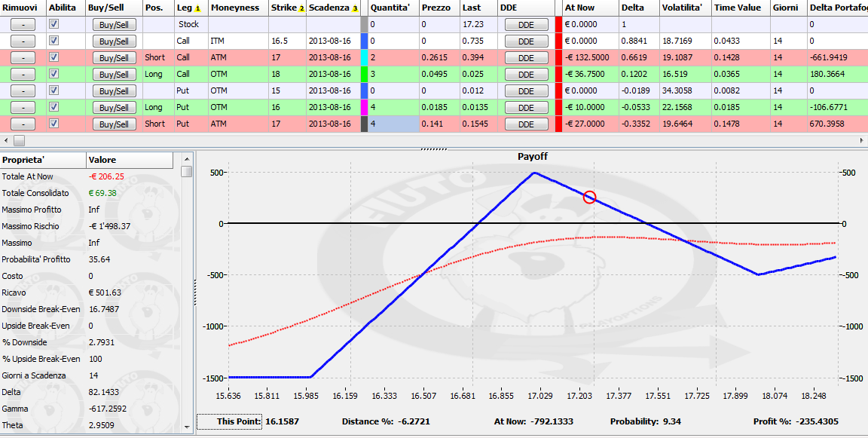Click the green color box for strike 18 call

pyautogui.click(x=364, y=74)
